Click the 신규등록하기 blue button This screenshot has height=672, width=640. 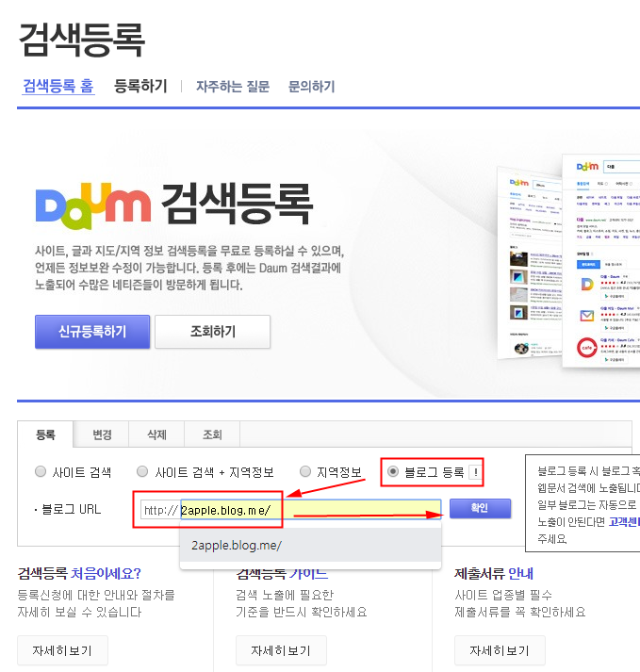92,332
